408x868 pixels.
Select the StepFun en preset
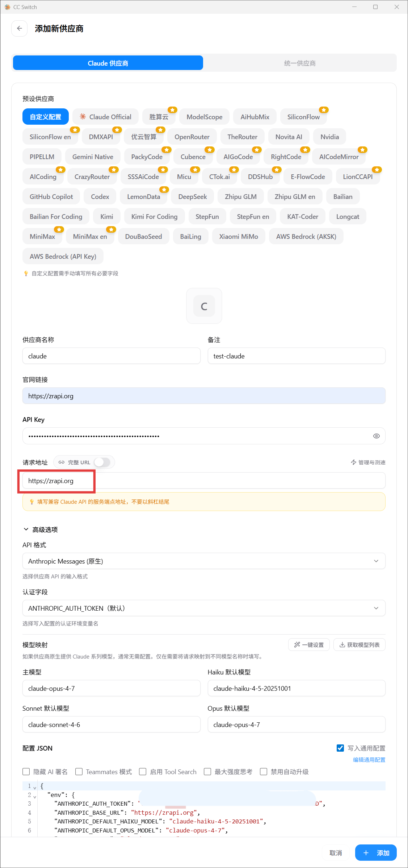(x=253, y=216)
